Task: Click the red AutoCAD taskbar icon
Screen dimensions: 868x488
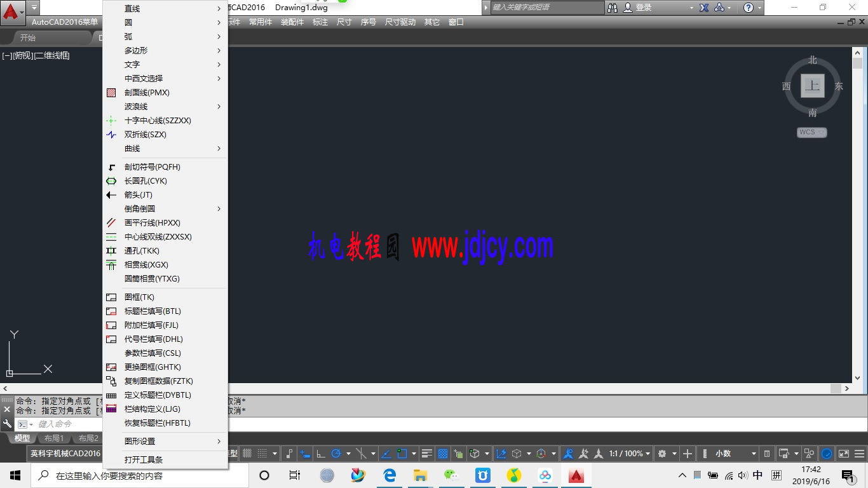Action: click(576, 475)
